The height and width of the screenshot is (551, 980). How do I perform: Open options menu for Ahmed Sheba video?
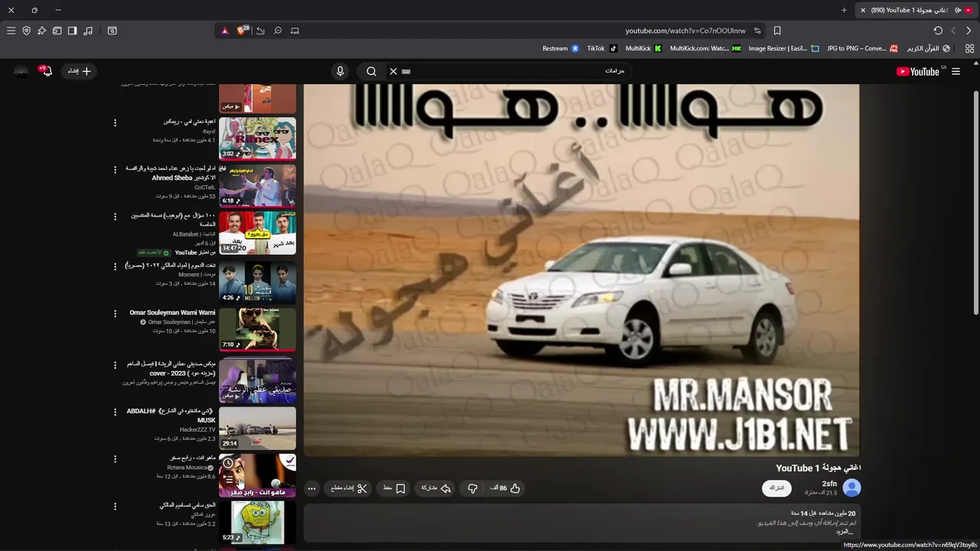click(116, 169)
